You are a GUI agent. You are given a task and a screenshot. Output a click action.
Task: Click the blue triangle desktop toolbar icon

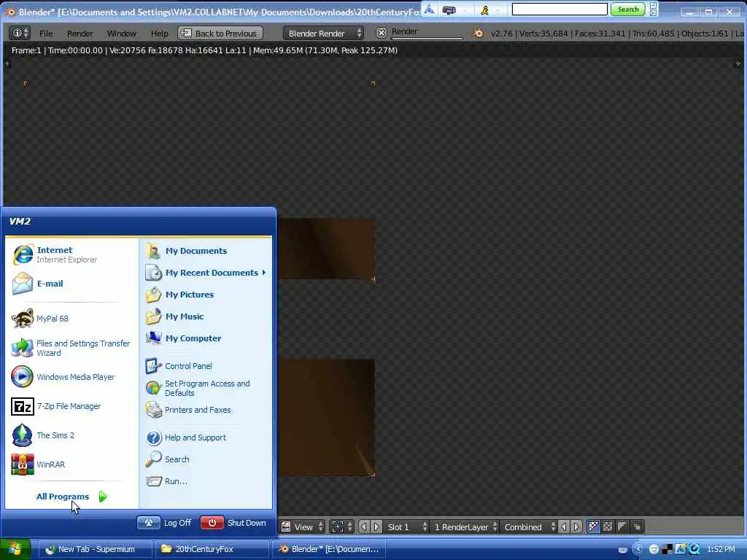(x=429, y=9)
